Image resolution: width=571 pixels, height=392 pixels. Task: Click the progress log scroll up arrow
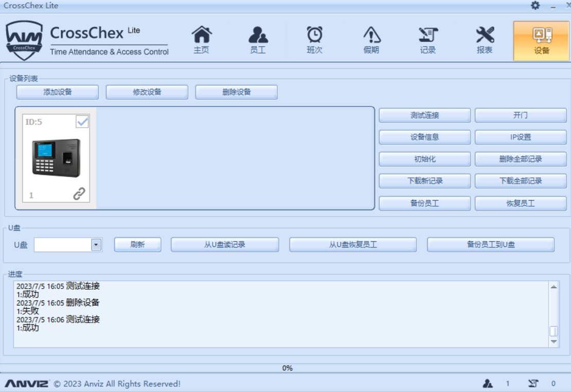pyautogui.click(x=553, y=287)
